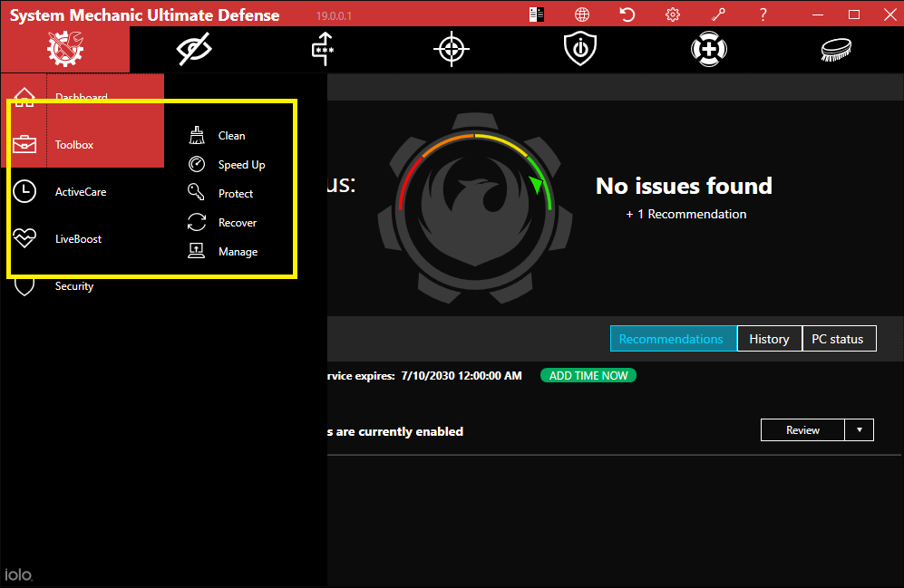
Task: Minimize the System Mechanic window
Action: (818, 14)
